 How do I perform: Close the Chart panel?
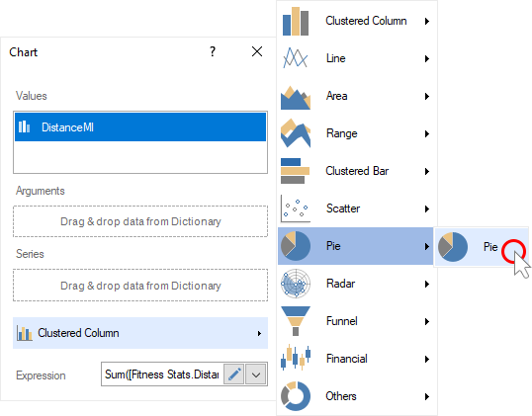click(x=257, y=51)
